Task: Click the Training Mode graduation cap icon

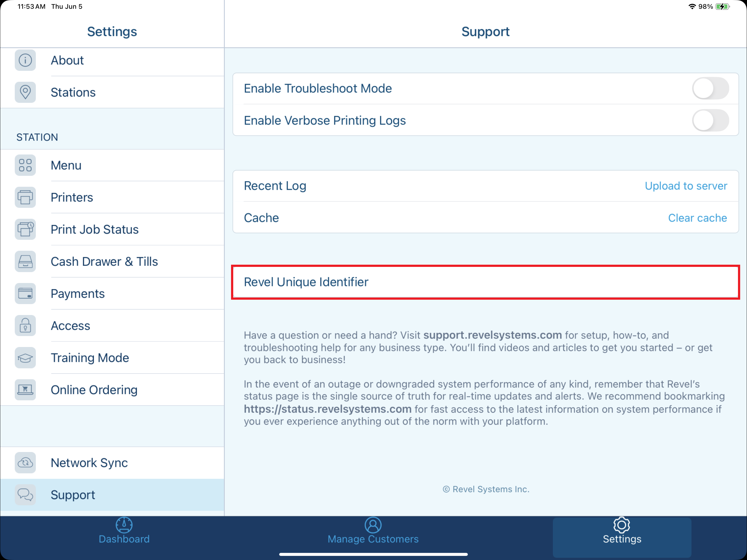Action: click(x=25, y=358)
